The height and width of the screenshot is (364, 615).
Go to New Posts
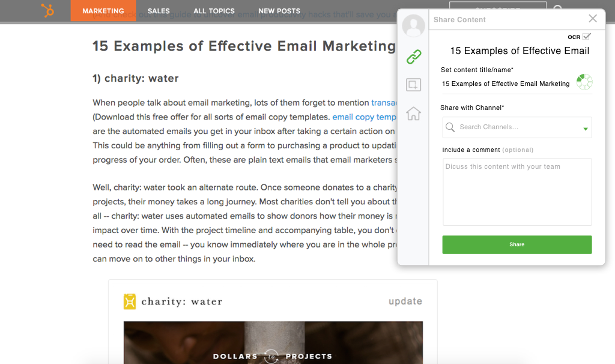pos(279,11)
